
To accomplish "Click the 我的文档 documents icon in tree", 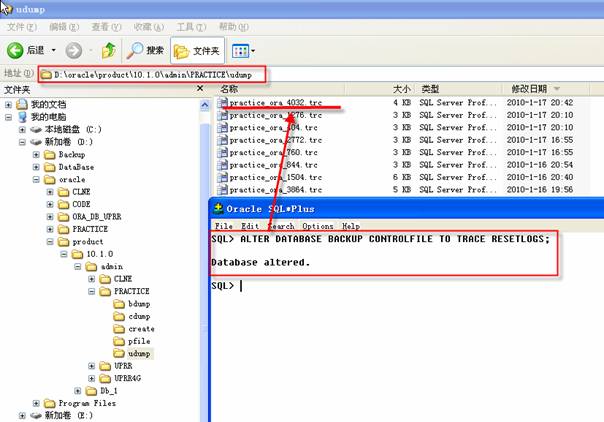I will pos(22,104).
